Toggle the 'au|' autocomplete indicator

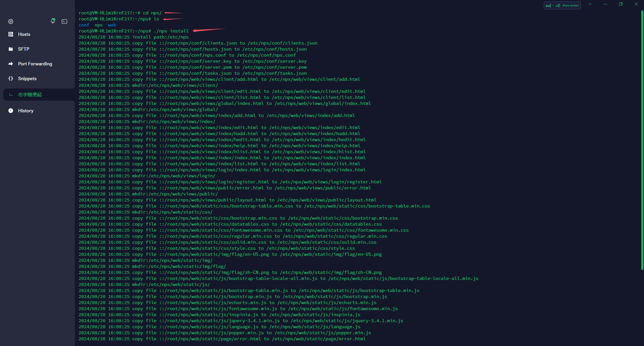(548, 5)
